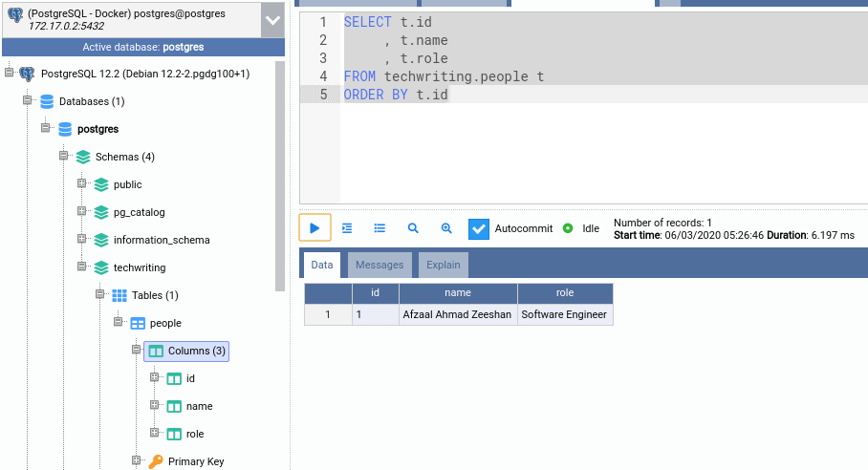Click the zoom-in magnifier icon
The height and width of the screenshot is (470, 868).
[x=445, y=228]
